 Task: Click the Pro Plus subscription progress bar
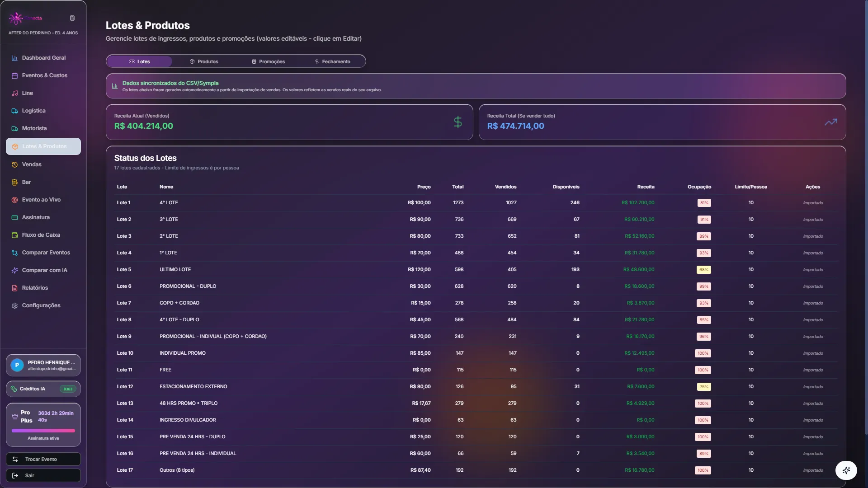point(43,431)
